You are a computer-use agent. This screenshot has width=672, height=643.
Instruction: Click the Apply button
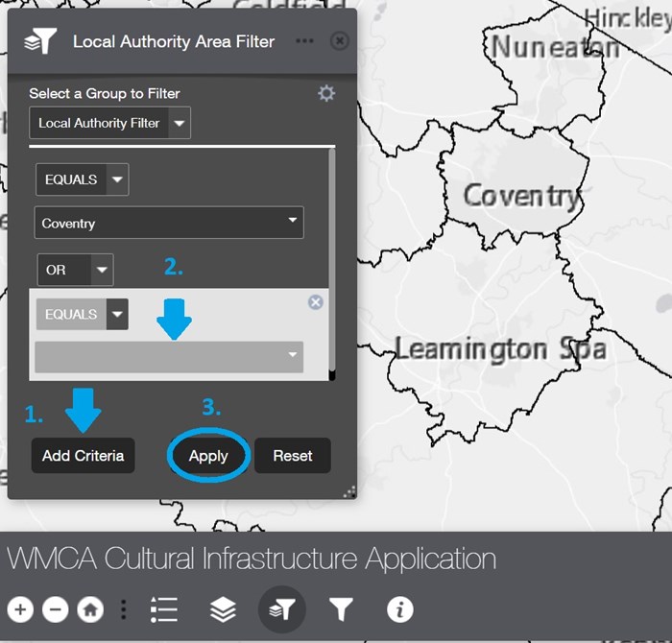[208, 456]
